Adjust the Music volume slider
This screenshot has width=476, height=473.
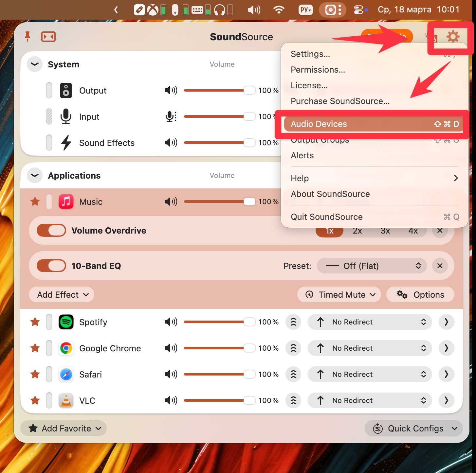point(220,201)
